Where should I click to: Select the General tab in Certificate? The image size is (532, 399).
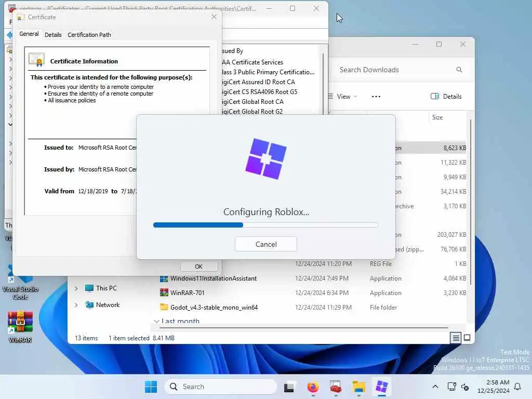[29, 34]
